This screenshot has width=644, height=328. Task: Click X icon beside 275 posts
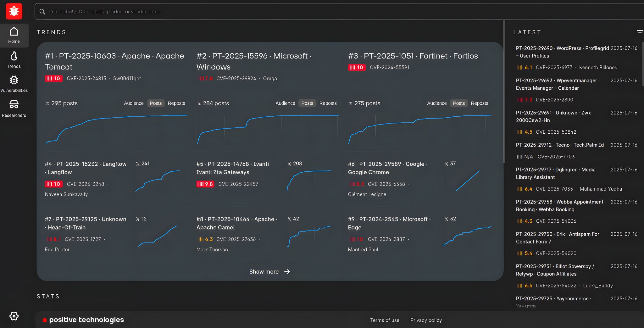pyautogui.click(x=351, y=103)
